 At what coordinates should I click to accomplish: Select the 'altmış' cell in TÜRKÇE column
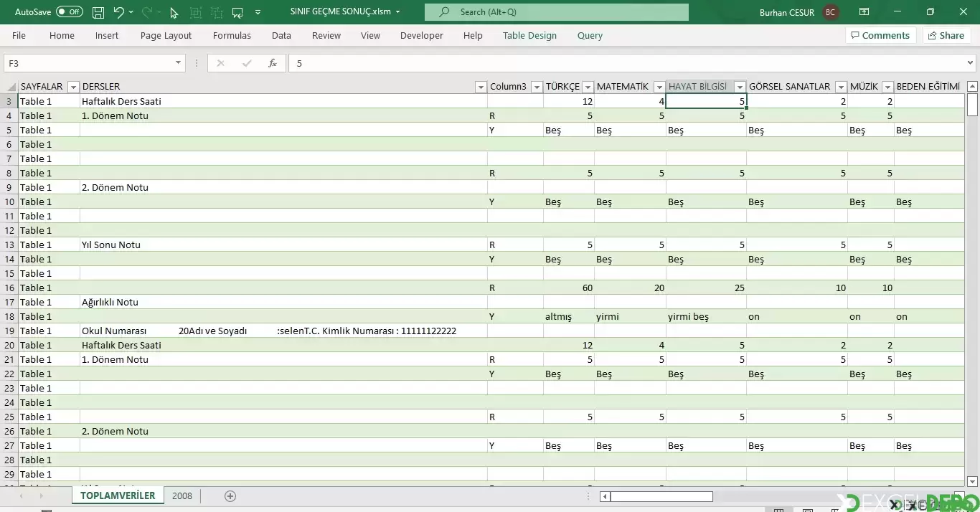click(x=569, y=316)
